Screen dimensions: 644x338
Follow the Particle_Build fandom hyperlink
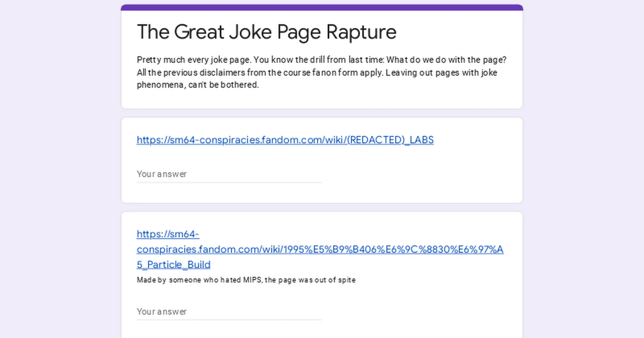320,249
